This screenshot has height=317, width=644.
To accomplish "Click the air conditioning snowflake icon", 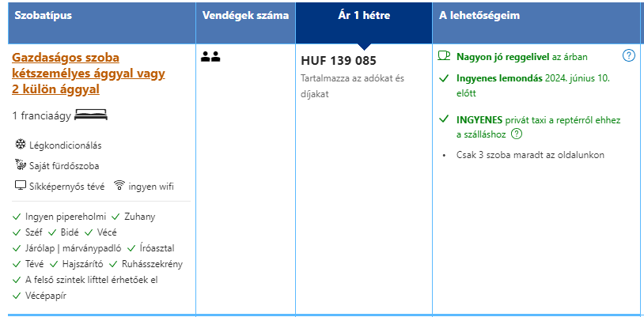I will [20, 145].
